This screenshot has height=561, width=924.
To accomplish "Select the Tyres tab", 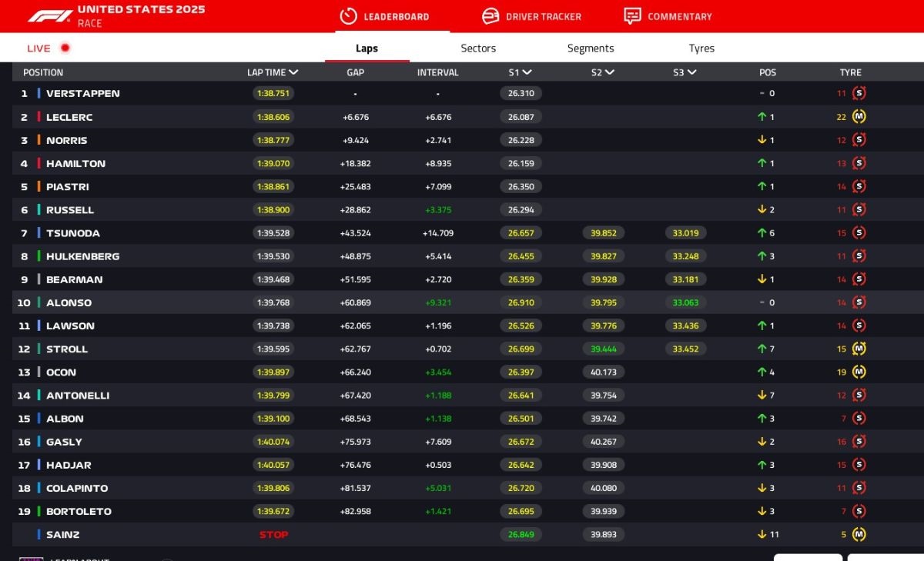I will coord(701,48).
